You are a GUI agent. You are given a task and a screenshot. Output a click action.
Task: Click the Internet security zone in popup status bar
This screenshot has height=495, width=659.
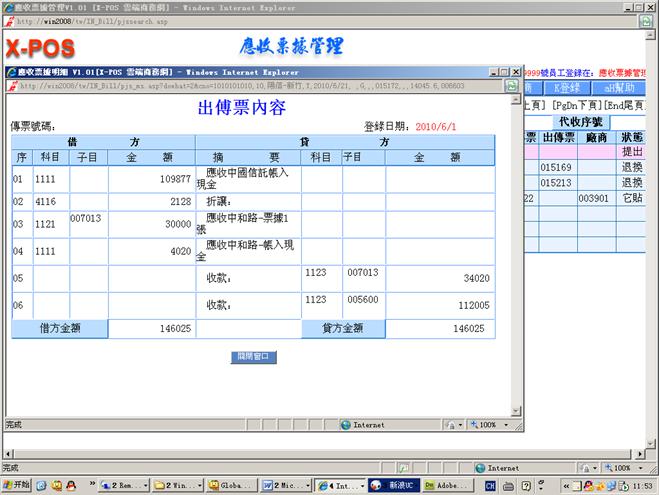(x=368, y=425)
